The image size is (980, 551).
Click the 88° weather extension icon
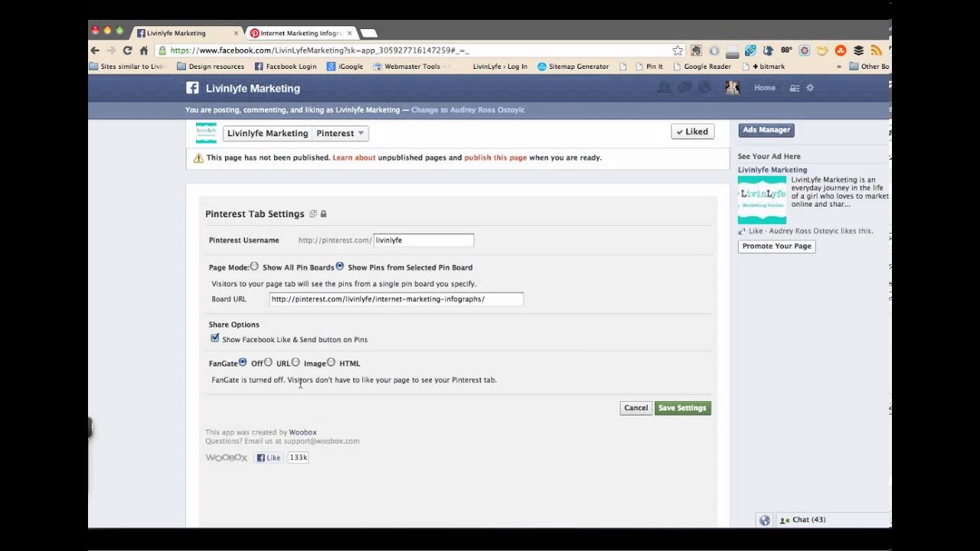[x=786, y=51]
